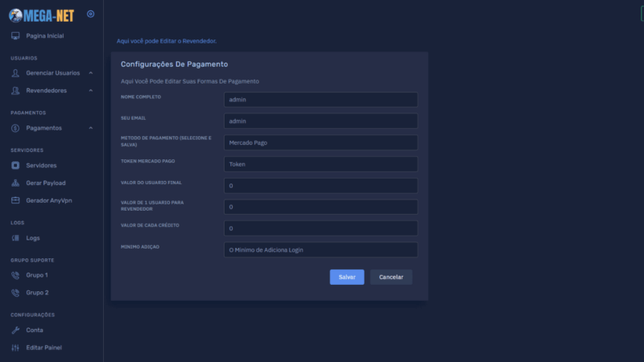This screenshot has height=362, width=644.
Task: Click the Pagina Inicial monitor icon
Action: [15, 35]
